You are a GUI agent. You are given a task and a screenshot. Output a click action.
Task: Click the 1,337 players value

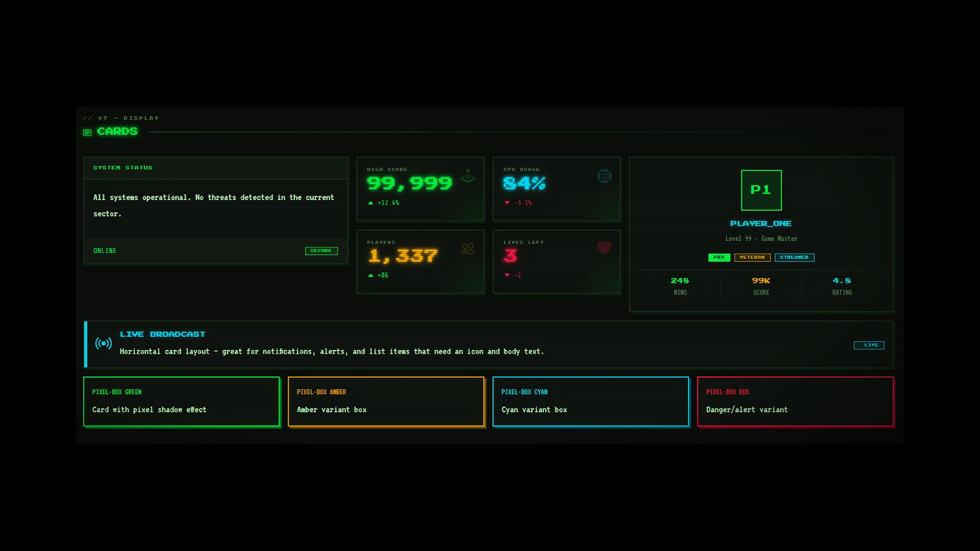pyautogui.click(x=403, y=256)
